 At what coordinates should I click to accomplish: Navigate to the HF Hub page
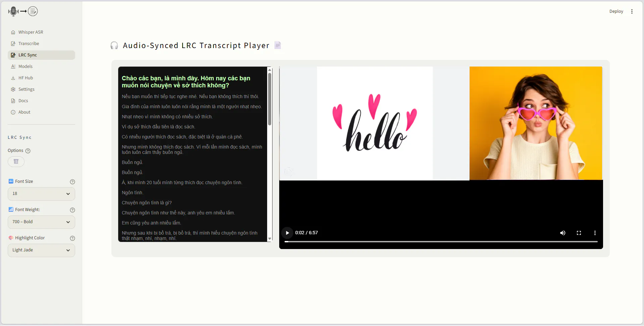[41, 78]
